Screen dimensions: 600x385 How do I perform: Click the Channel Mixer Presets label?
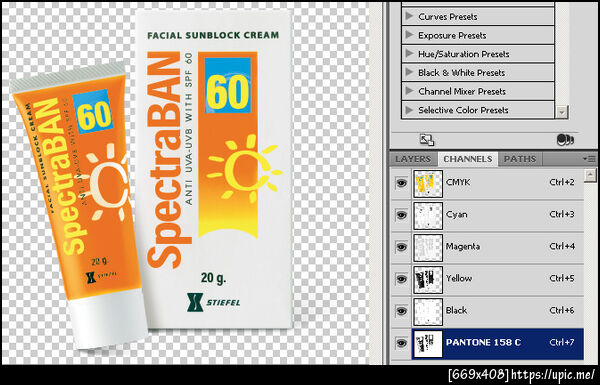click(462, 91)
